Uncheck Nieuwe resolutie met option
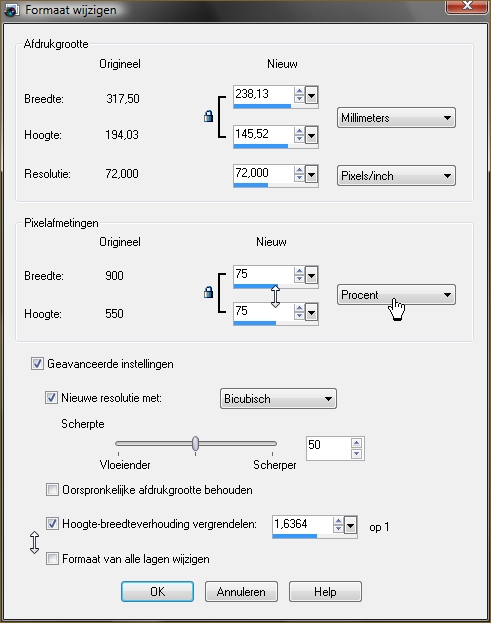 [51, 398]
